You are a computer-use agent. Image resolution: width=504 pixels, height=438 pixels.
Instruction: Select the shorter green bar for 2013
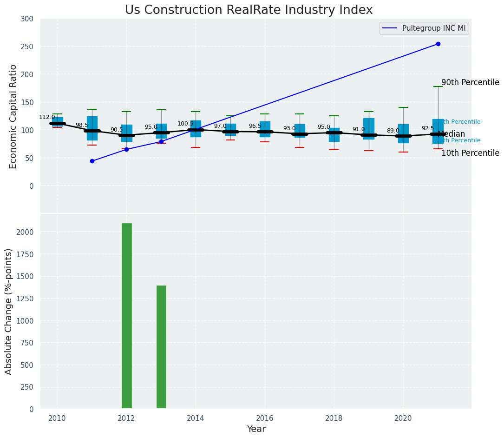click(161, 347)
